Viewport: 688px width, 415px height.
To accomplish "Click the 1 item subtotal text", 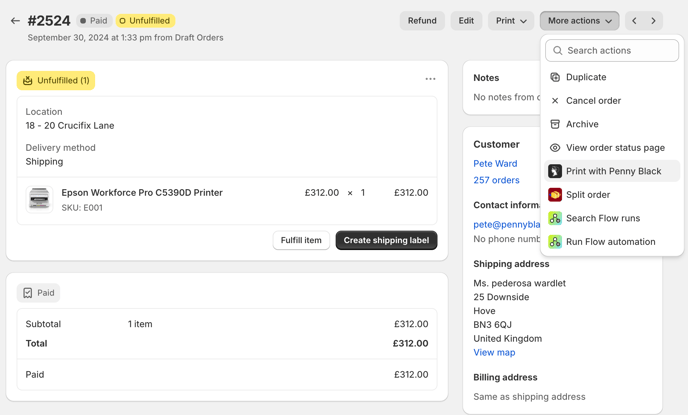I will point(140,324).
